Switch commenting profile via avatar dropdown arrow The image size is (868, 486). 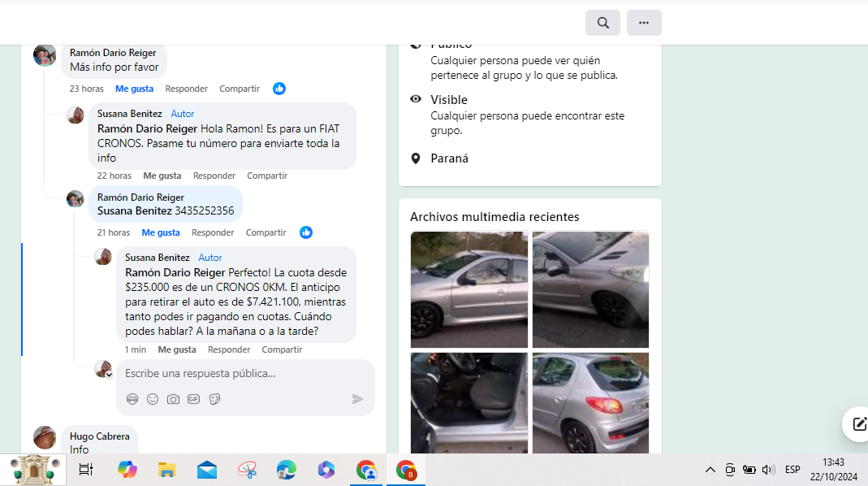[109, 375]
